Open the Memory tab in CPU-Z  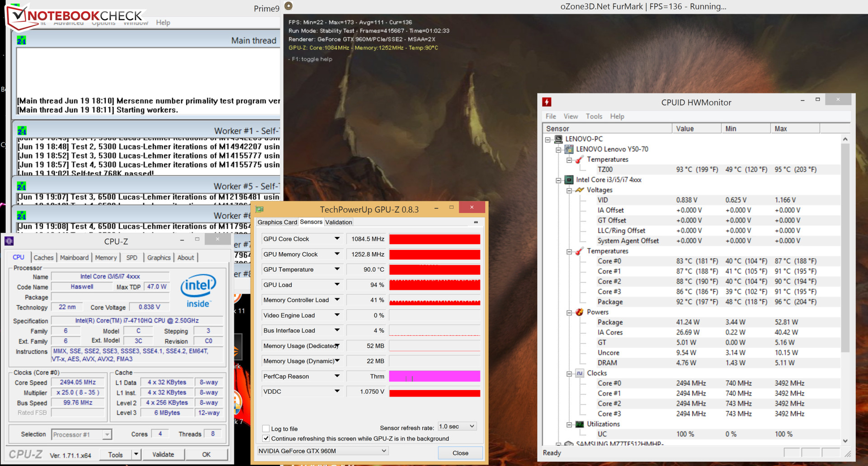(106, 258)
